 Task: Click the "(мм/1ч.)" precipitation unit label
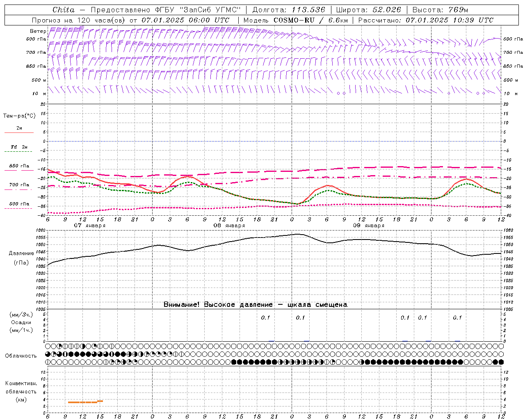pos(21,330)
